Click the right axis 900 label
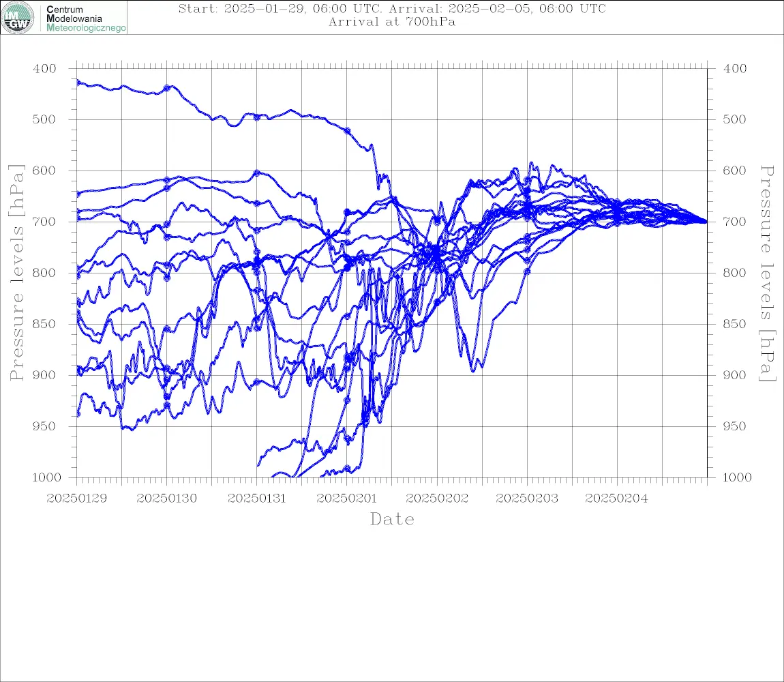The width and height of the screenshot is (784, 682). pyautogui.click(x=735, y=375)
